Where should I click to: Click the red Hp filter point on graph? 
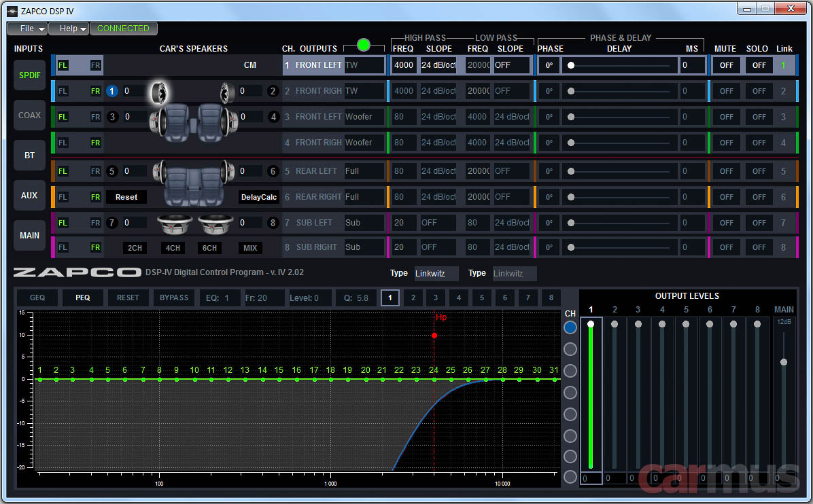[434, 336]
